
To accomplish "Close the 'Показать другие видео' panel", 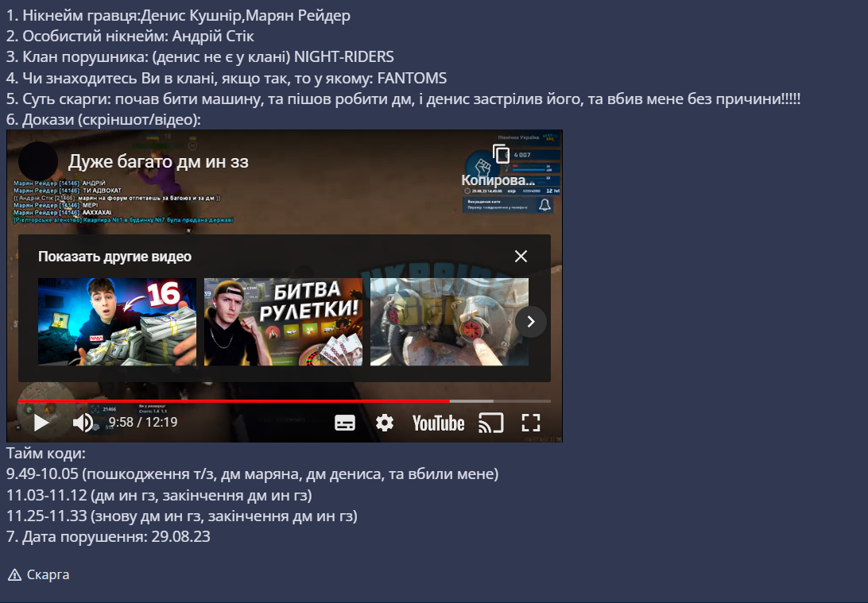I will tap(521, 256).
